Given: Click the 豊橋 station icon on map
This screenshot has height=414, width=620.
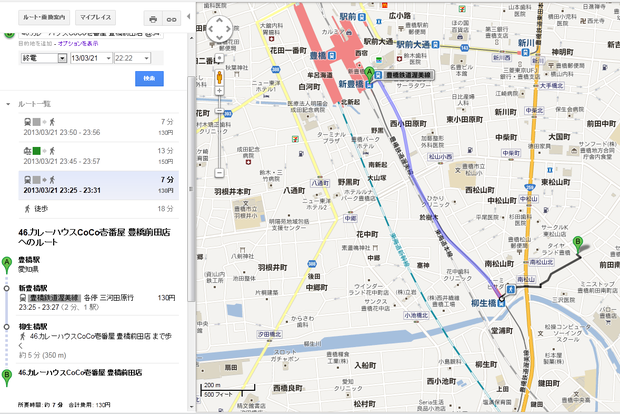Looking at the screenshot, I should (331, 55).
